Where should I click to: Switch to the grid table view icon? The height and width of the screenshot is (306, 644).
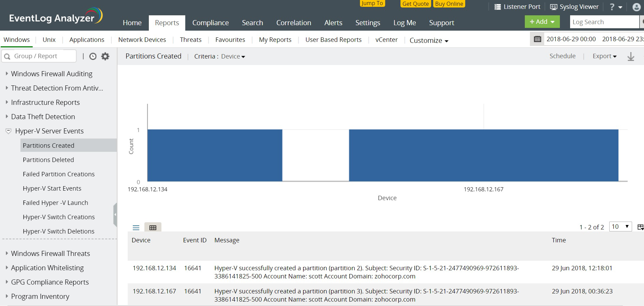pyautogui.click(x=153, y=227)
